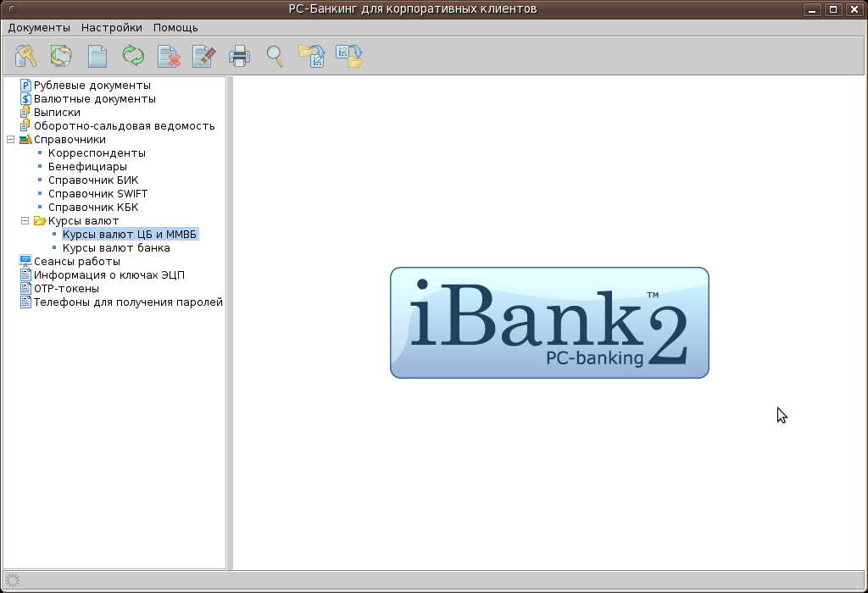The image size is (868, 593).
Task: Open the Настройки menu
Action: pos(112,27)
